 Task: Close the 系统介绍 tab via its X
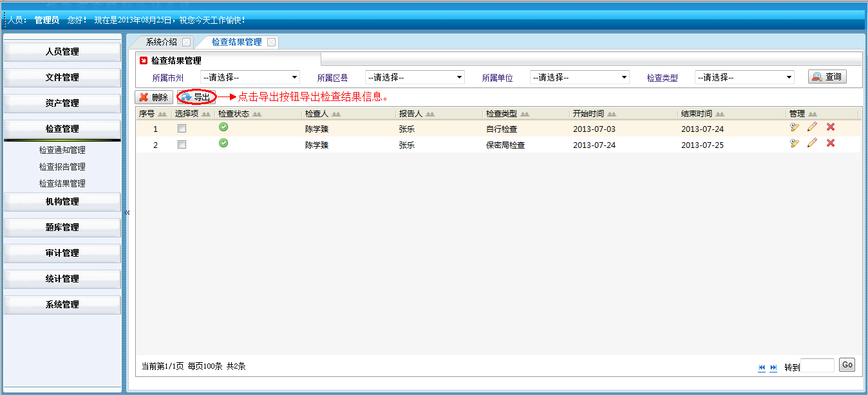click(186, 42)
